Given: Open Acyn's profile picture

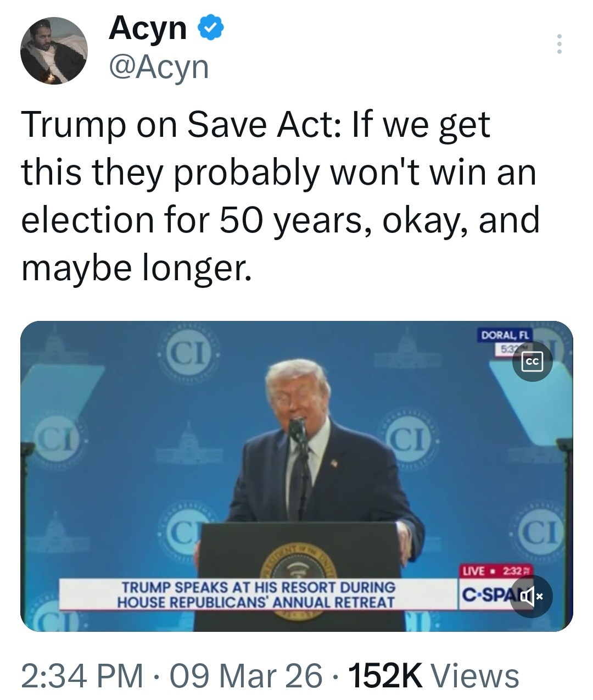Looking at the screenshot, I should pyautogui.click(x=54, y=51).
